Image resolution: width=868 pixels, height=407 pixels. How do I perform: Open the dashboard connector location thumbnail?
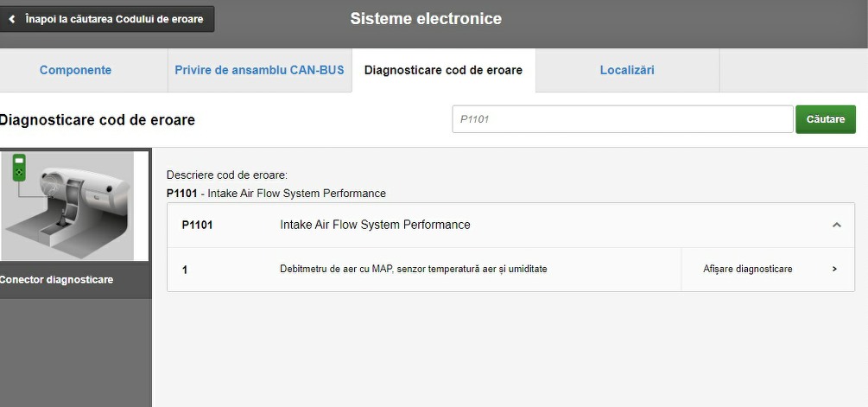point(73,207)
